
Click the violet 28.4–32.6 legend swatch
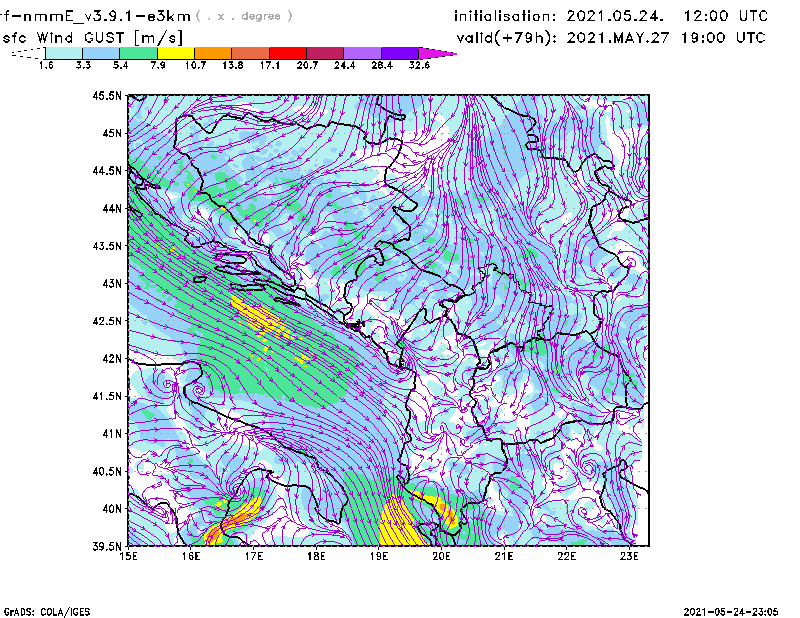coord(400,53)
